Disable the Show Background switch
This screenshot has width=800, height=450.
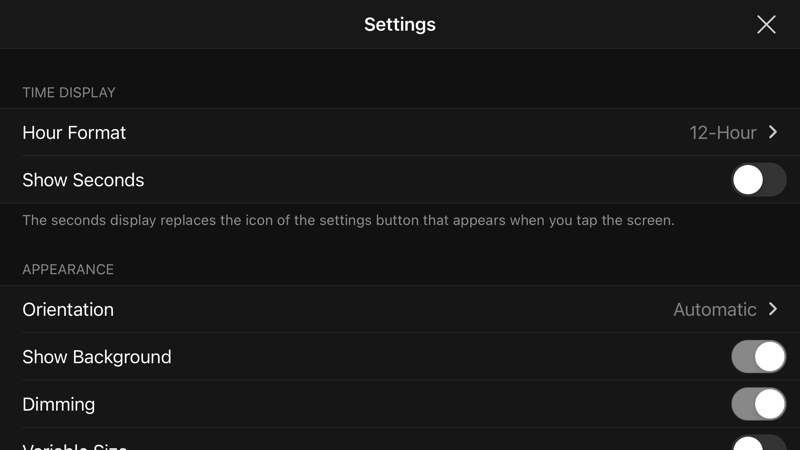758,357
